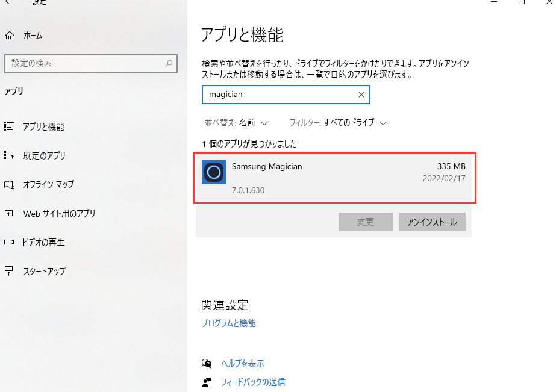The image size is (556, 392).
Task: Click the disabled 変更 button
Action: (365, 222)
